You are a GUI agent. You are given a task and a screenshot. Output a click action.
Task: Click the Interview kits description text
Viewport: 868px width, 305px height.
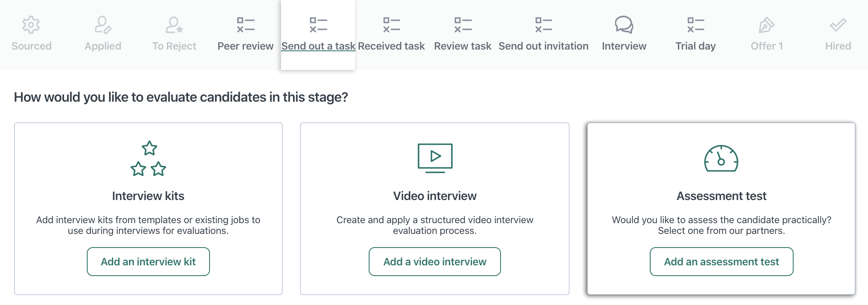tap(148, 225)
